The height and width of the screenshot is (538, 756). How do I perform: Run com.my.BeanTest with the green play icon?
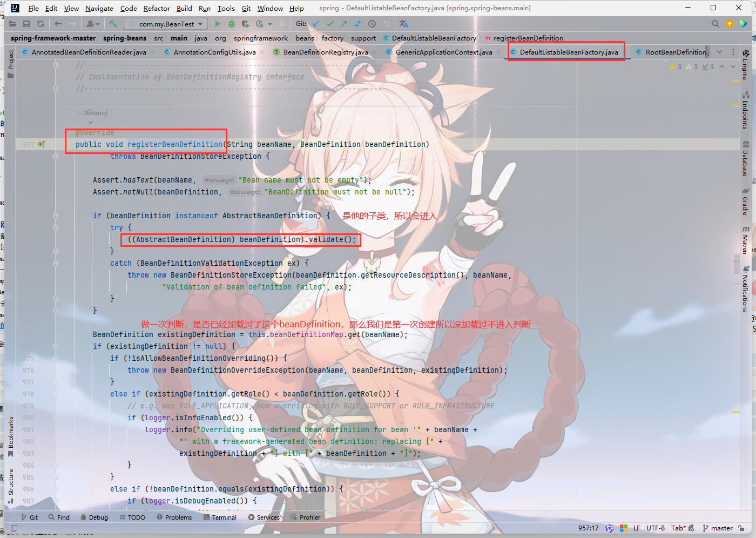pyautogui.click(x=218, y=24)
